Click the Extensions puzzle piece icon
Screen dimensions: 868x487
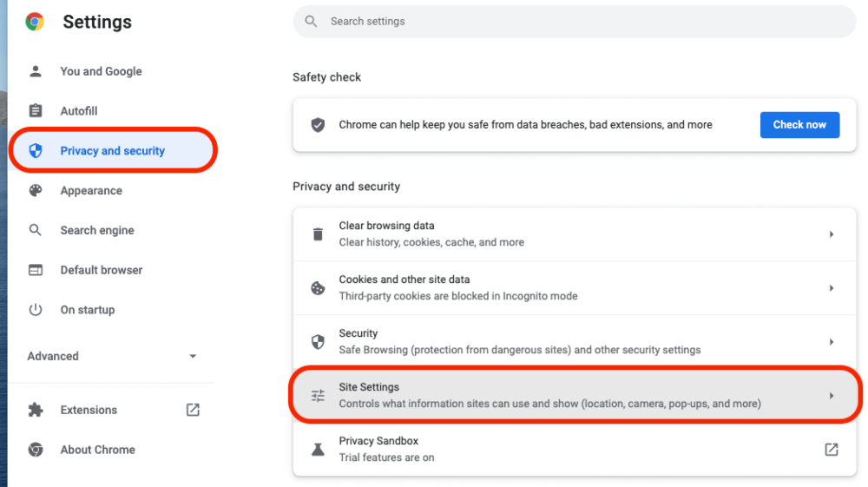[36, 410]
